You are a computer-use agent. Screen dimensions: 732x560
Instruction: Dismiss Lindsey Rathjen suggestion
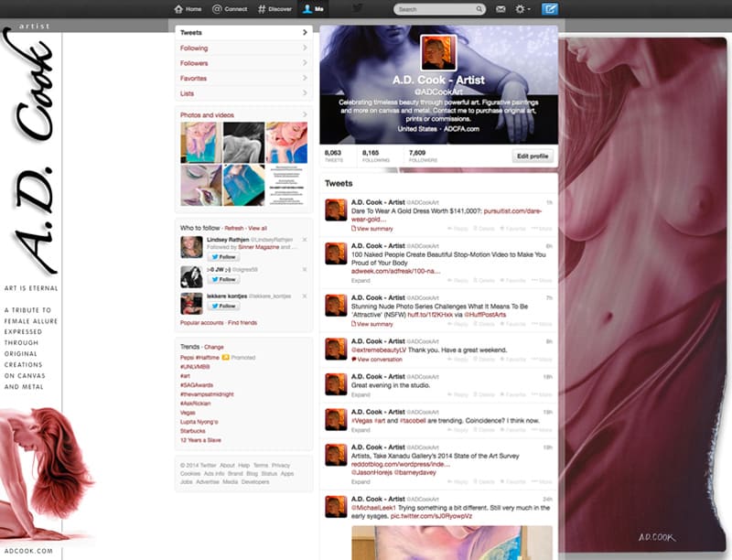click(x=305, y=240)
